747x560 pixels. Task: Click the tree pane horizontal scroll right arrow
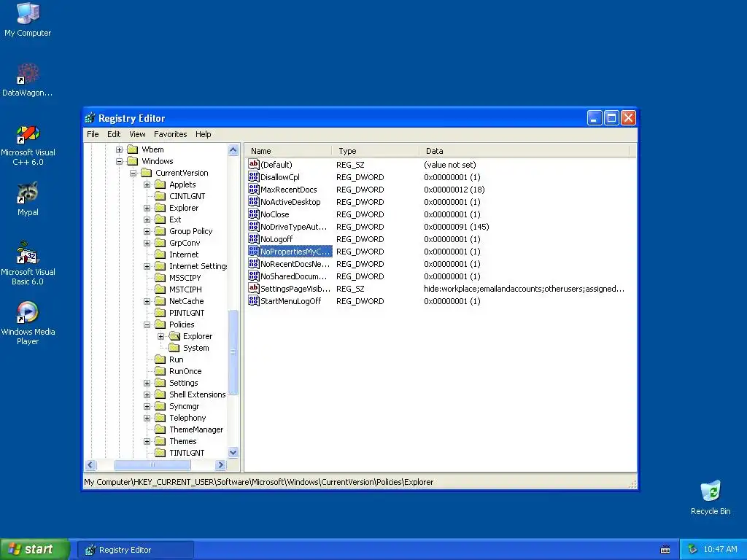click(220, 464)
